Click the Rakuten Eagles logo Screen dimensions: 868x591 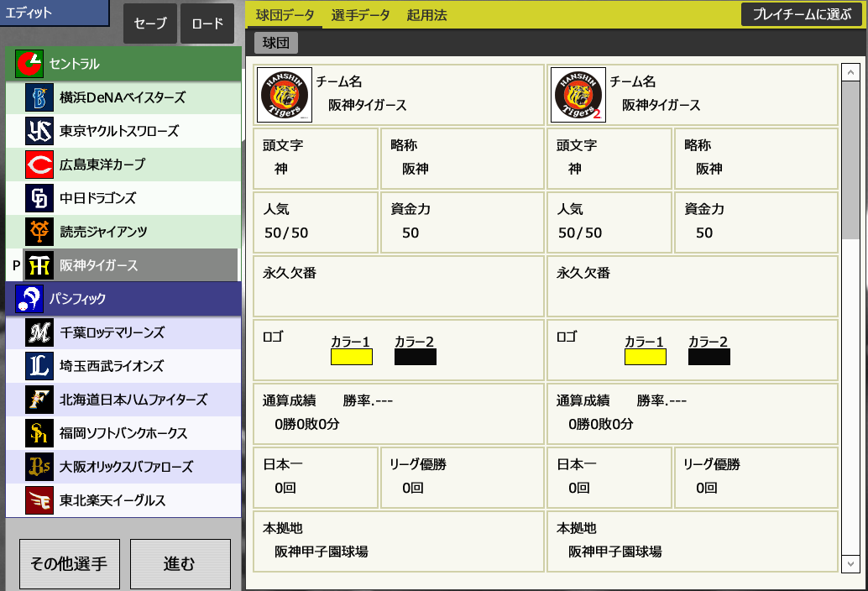[39, 500]
